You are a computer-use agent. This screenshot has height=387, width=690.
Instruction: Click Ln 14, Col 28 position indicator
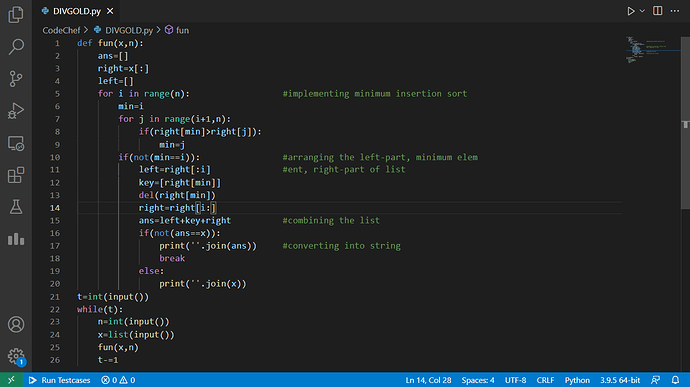[428, 380]
